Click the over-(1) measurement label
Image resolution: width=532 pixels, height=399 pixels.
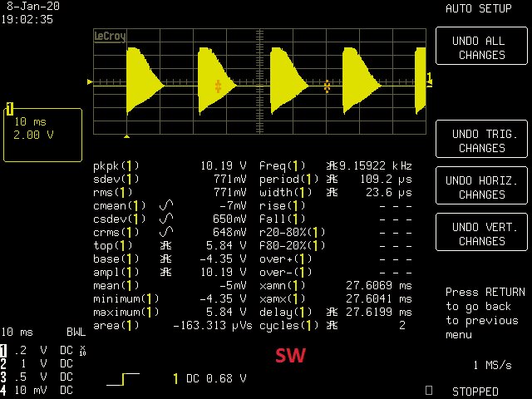[x=285, y=272]
